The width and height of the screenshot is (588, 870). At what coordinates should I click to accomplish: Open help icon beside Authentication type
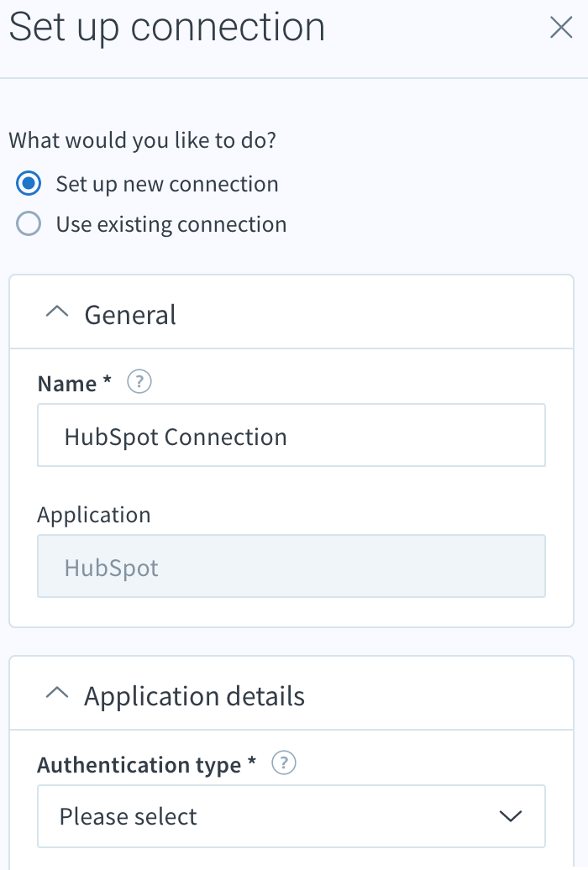pyautogui.click(x=284, y=763)
